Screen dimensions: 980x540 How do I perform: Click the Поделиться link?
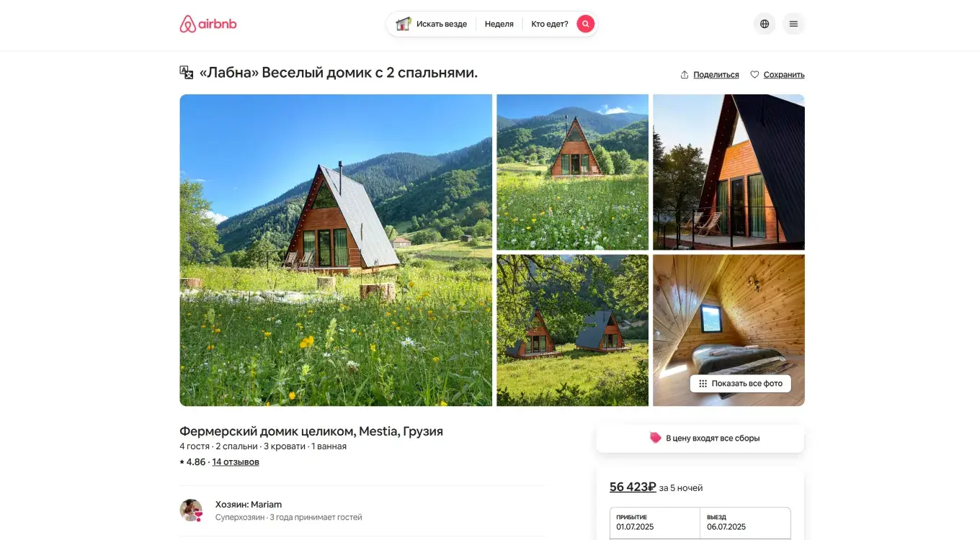click(x=716, y=75)
